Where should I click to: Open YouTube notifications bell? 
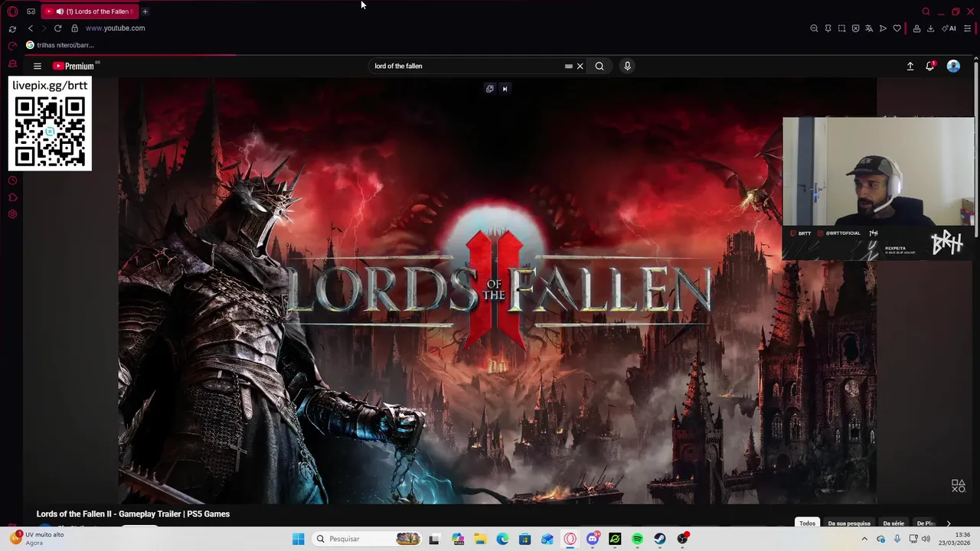click(930, 66)
